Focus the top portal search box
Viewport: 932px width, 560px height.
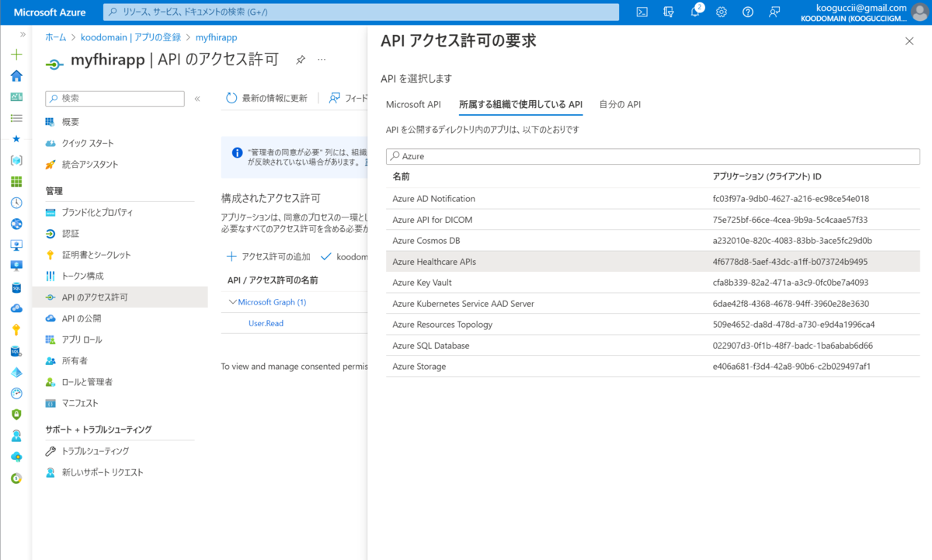click(361, 12)
